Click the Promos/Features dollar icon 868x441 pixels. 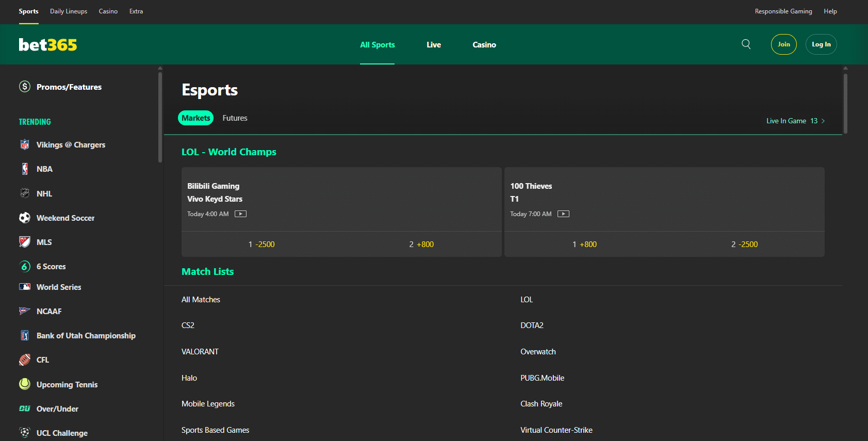pos(25,87)
